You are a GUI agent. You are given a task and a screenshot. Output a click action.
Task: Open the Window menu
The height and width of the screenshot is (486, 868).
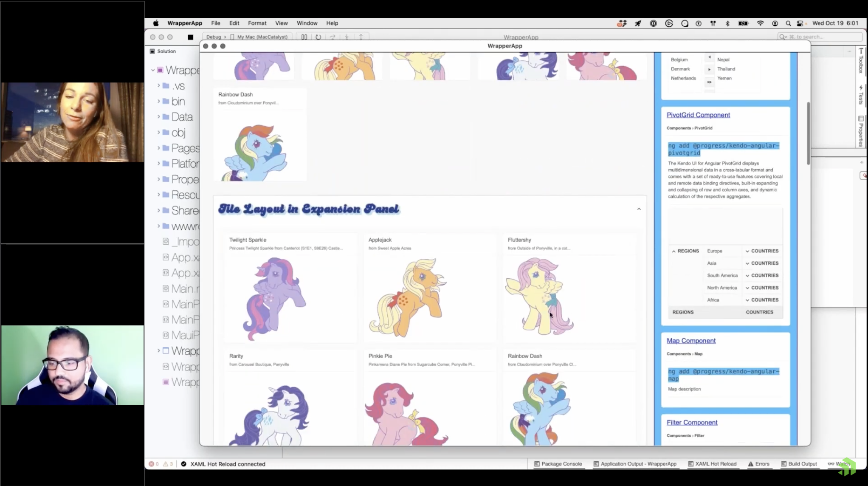click(x=307, y=23)
